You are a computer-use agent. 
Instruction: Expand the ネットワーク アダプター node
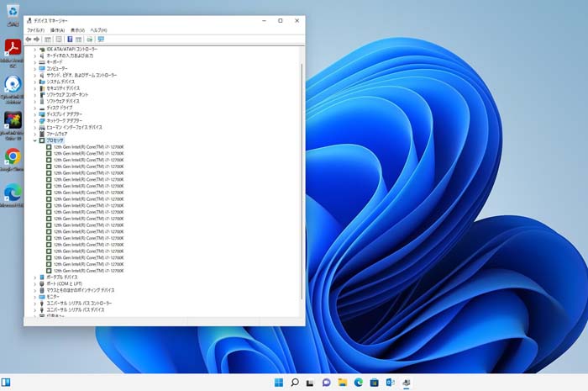click(35, 121)
